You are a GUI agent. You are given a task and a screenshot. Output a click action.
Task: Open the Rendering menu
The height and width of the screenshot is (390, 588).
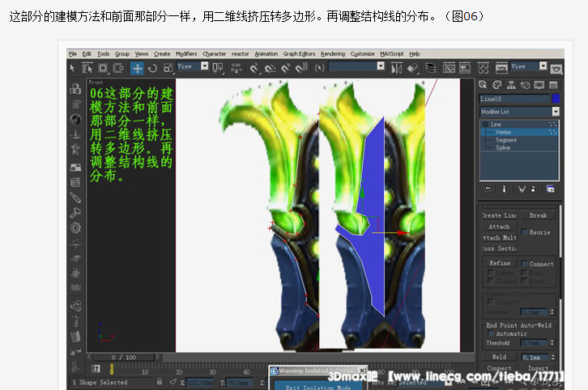click(333, 54)
